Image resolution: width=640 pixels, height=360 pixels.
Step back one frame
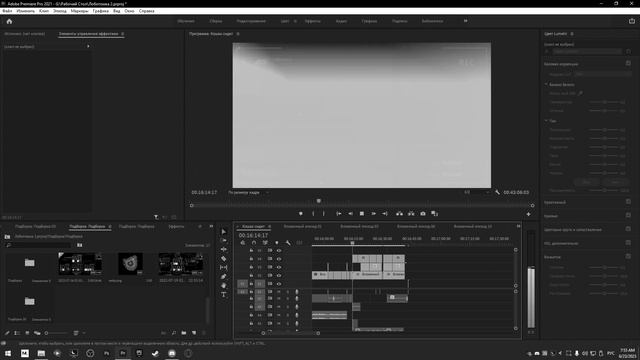point(350,213)
